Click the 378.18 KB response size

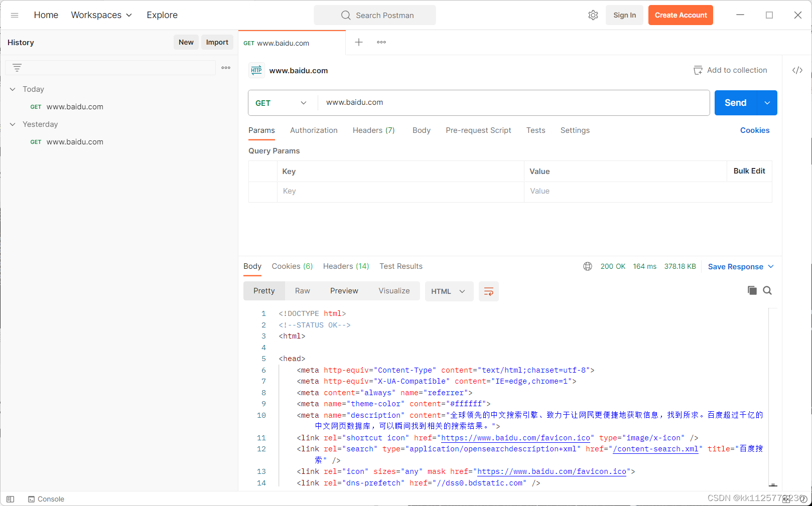coord(680,266)
